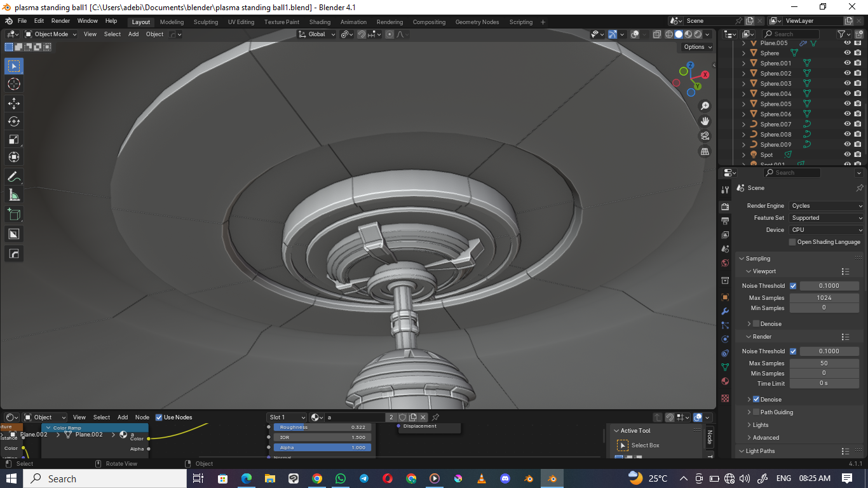
Task: Open the Tool properties tab icon
Action: 725,190
